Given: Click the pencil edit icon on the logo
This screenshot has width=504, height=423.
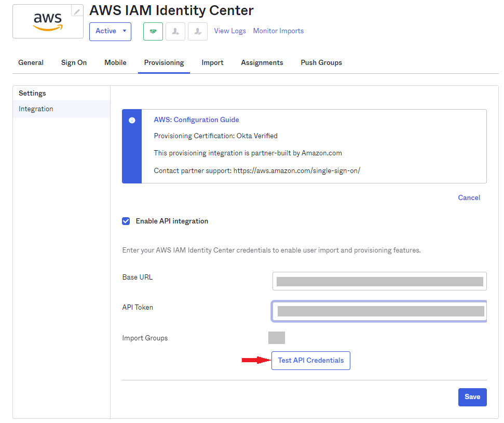Looking at the screenshot, I should pos(77,11).
